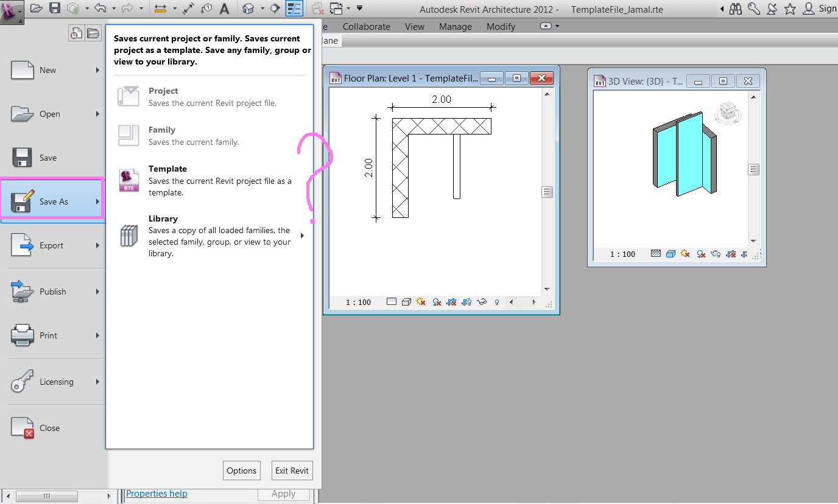The image size is (838, 504).
Task: Click the Section tool icon
Action: coord(275,9)
